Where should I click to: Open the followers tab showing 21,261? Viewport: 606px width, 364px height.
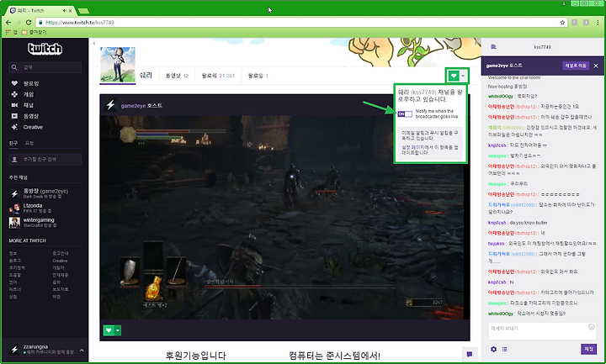(x=218, y=76)
